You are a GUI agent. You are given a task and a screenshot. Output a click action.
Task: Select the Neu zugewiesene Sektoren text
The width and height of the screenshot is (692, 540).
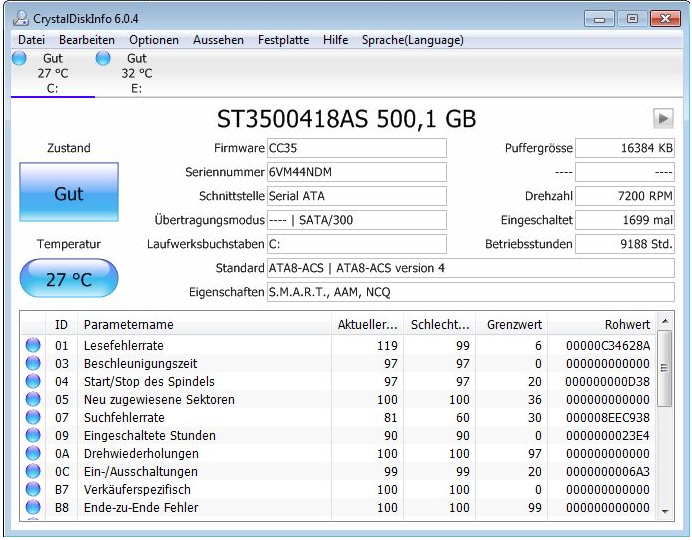pyautogui.click(x=159, y=400)
